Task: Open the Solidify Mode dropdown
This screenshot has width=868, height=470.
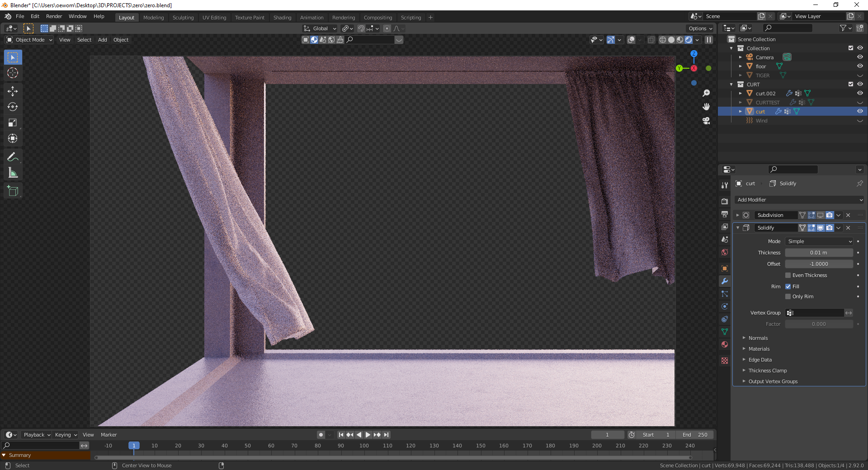Action: click(x=819, y=241)
